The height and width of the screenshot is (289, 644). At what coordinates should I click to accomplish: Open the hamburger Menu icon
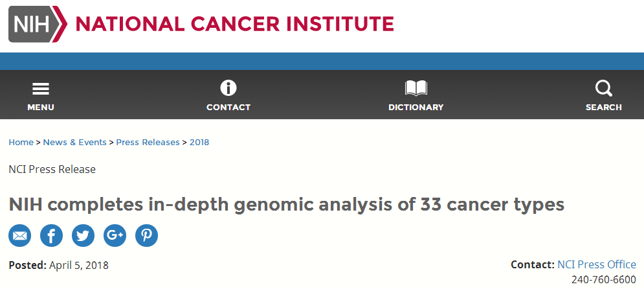click(x=41, y=89)
